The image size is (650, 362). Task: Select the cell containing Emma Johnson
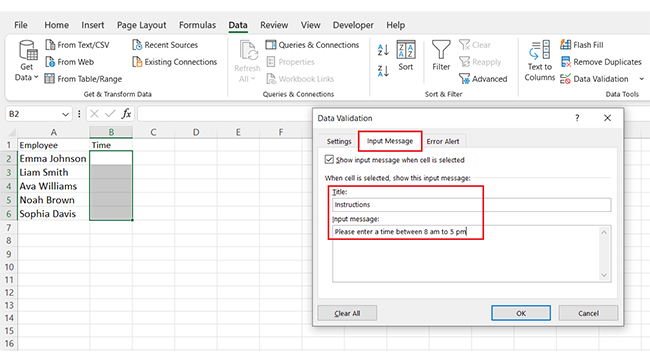[x=53, y=158]
